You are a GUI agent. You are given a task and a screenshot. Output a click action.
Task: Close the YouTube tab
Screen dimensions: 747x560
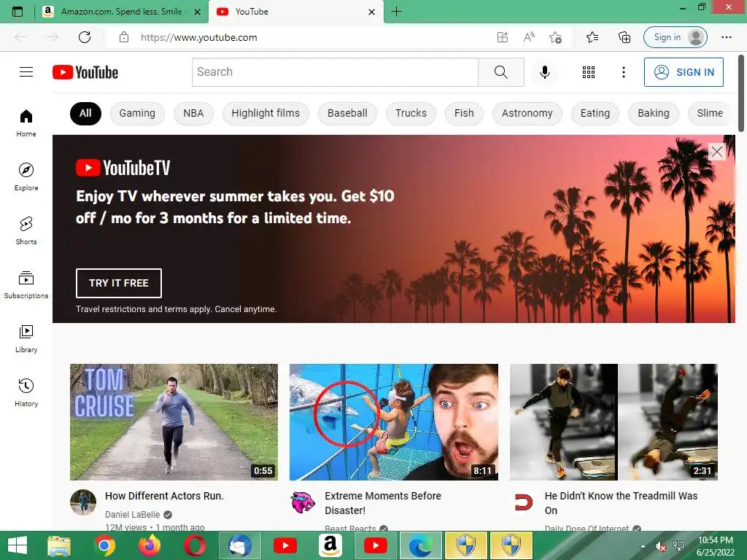pos(371,12)
